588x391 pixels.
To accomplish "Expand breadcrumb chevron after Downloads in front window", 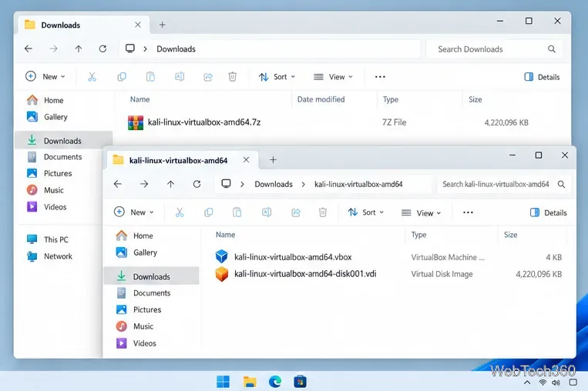I will click(304, 184).
